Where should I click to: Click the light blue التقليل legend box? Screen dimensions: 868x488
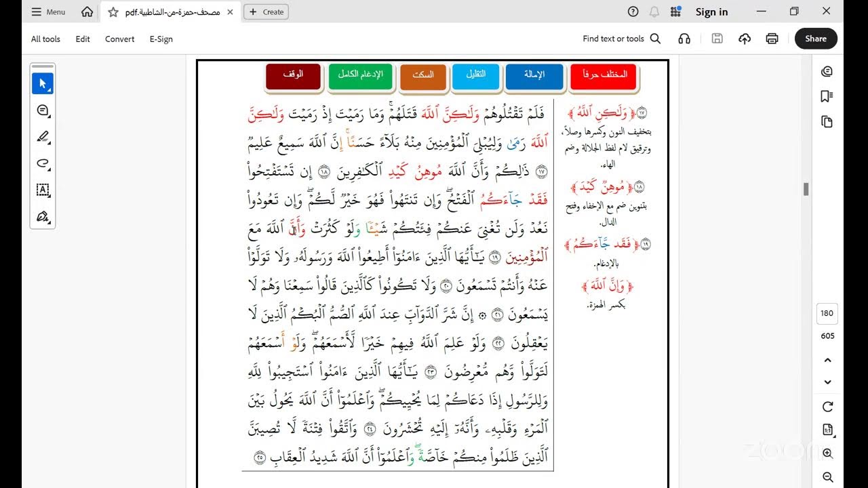[x=475, y=77]
